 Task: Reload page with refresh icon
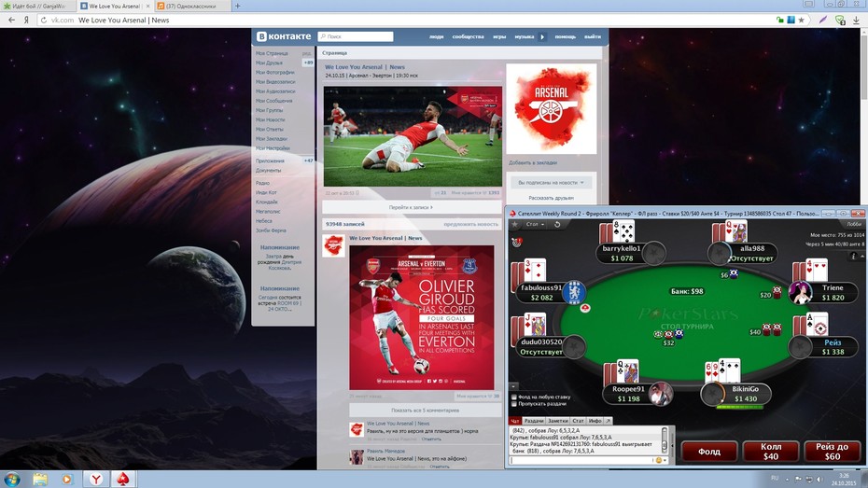click(x=43, y=20)
